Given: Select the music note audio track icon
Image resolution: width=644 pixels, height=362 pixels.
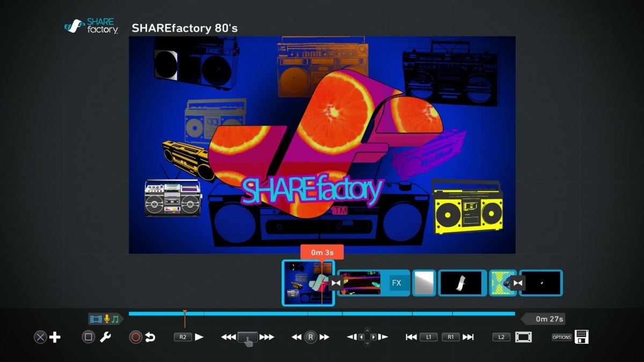Looking at the screenshot, I should (116, 318).
